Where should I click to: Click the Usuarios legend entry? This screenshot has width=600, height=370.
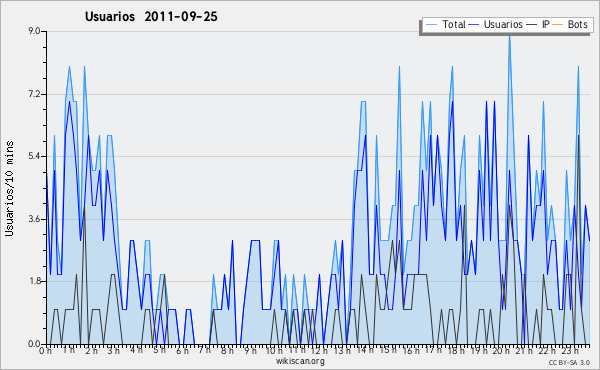pos(496,24)
